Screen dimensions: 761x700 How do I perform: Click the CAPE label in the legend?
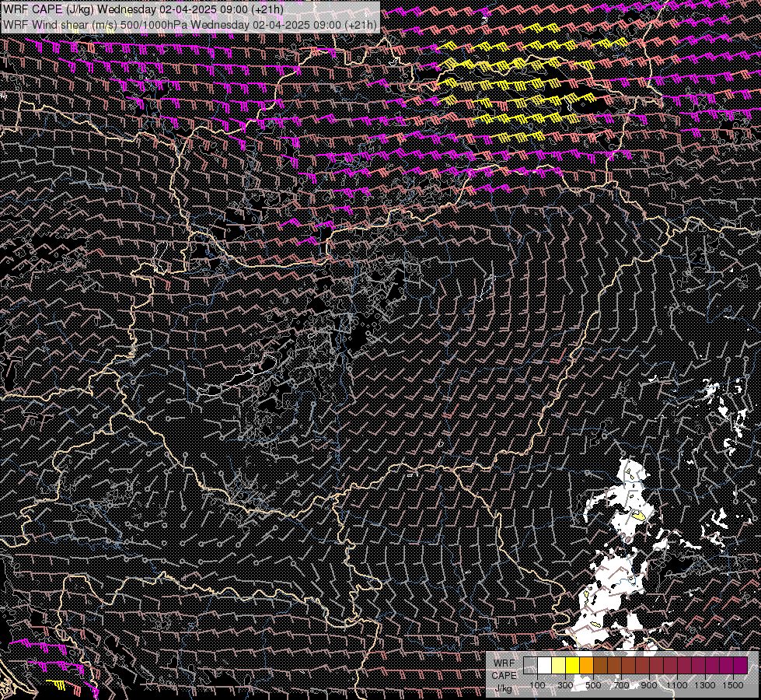504,676
